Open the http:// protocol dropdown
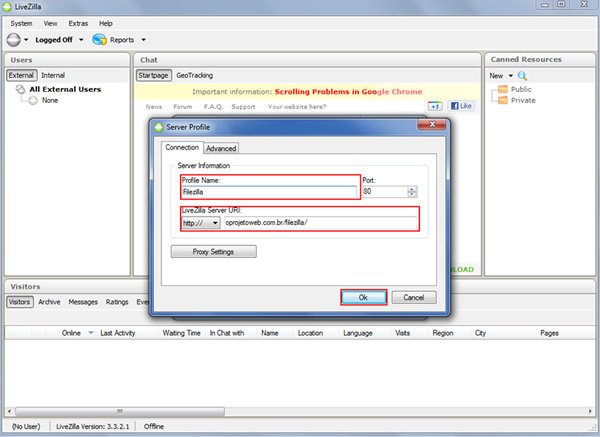Image resolution: width=600 pixels, height=437 pixels. coord(201,223)
